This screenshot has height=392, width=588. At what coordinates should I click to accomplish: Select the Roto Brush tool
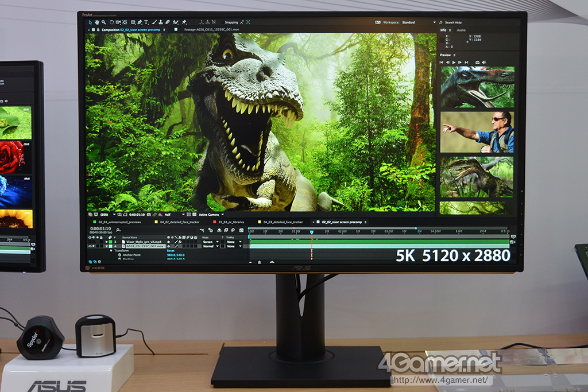pos(175,22)
